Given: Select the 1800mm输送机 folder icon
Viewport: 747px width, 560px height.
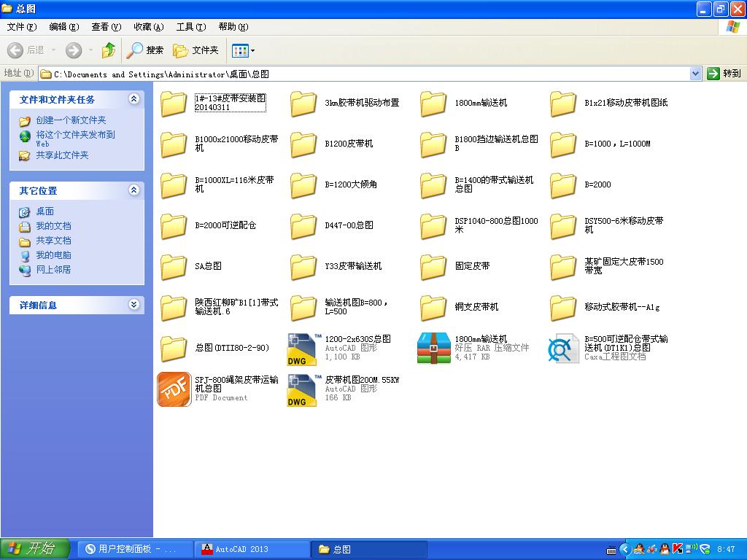Looking at the screenshot, I should (x=433, y=104).
